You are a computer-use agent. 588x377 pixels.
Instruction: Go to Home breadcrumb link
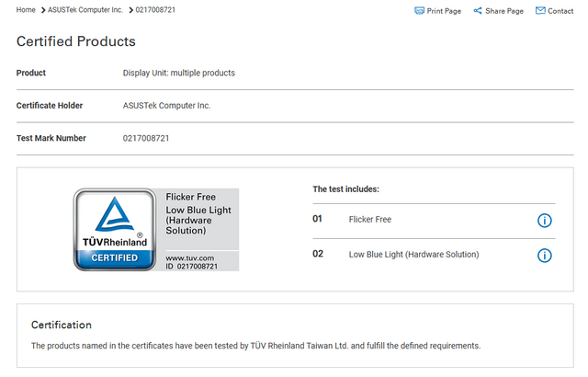click(x=26, y=10)
